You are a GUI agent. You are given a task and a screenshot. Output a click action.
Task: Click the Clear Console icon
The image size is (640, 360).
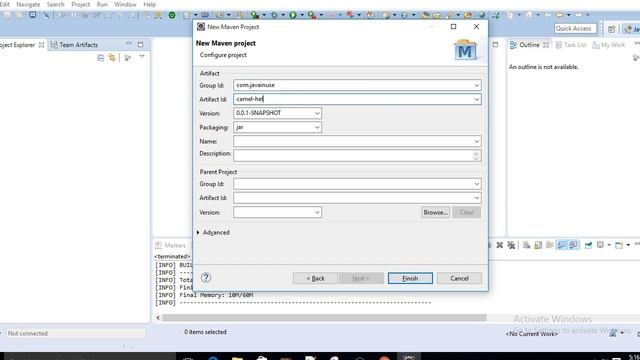[527, 245]
